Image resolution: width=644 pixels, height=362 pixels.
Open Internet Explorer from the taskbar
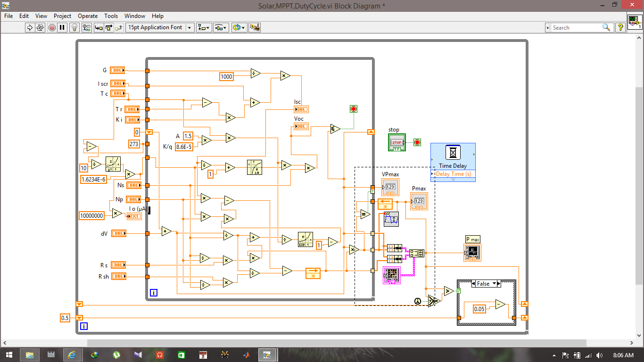pos(72,354)
